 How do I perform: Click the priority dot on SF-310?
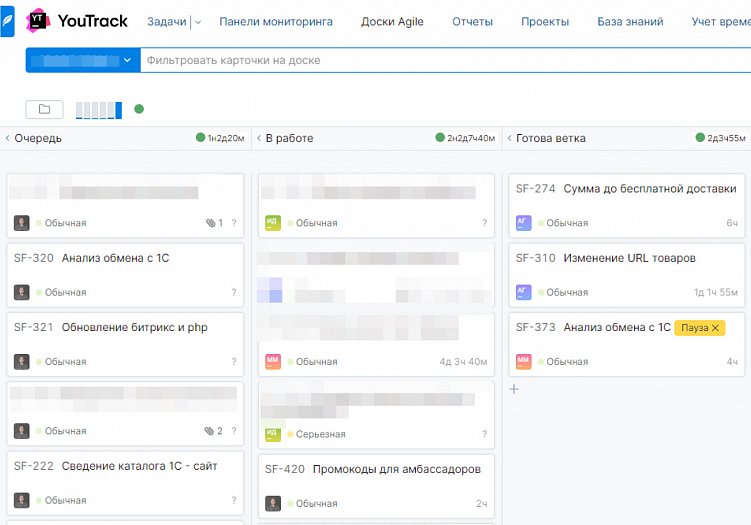pyautogui.click(x=541, y=292)
